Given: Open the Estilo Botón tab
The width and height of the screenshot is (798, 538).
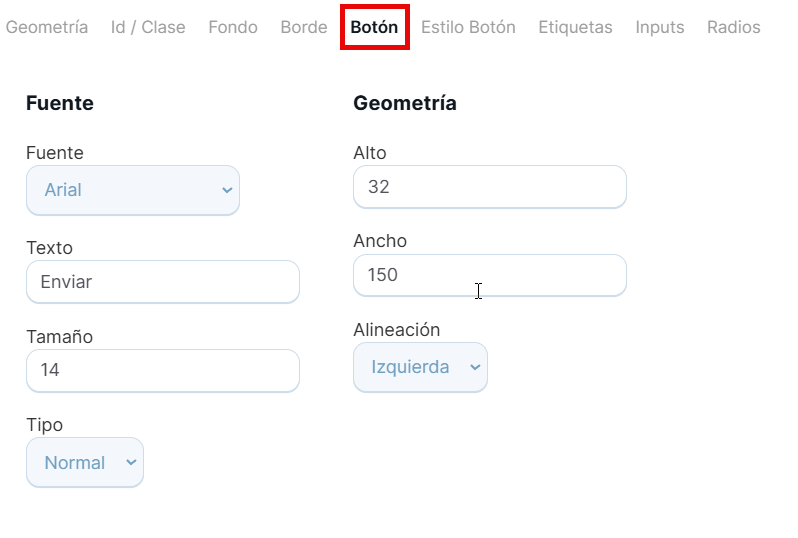Looking at the screenshot, I should (468, 27).
